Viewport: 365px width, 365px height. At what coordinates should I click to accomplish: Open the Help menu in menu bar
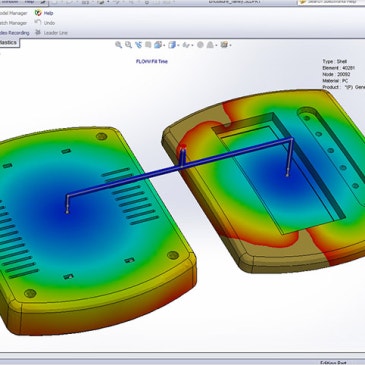coord(29,2)
